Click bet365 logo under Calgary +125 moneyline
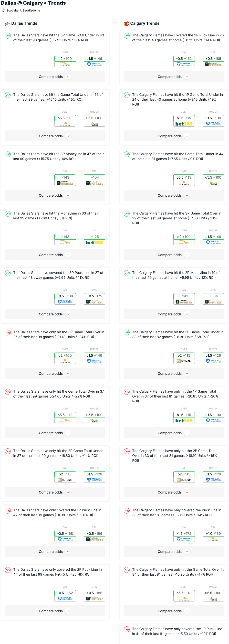 [x=94, y=243]
